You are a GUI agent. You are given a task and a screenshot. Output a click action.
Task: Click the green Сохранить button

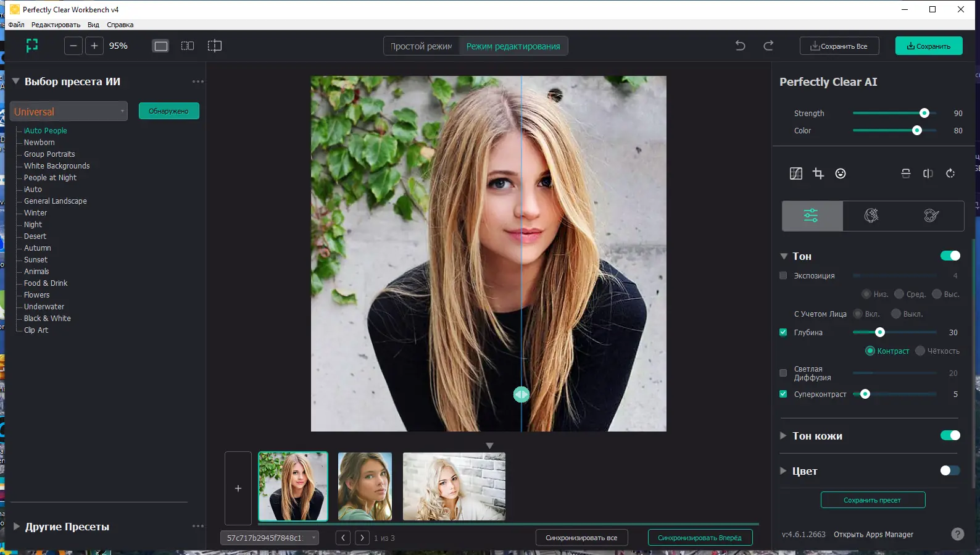pos(929,46)
